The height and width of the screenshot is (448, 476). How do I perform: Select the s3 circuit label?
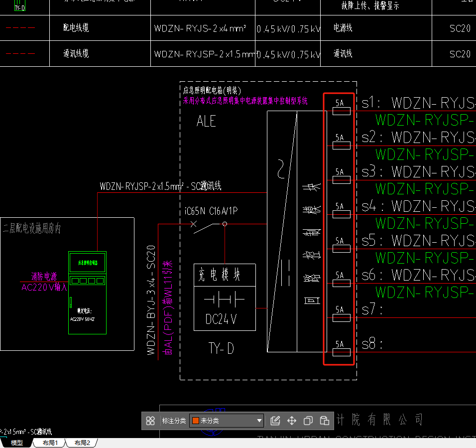(x=371, y=171)
